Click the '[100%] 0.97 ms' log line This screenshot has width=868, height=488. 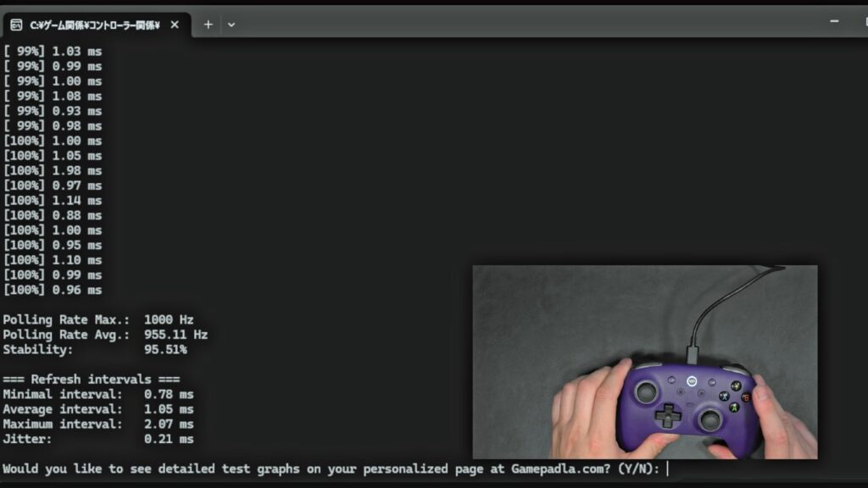click(x=53, y=186)
